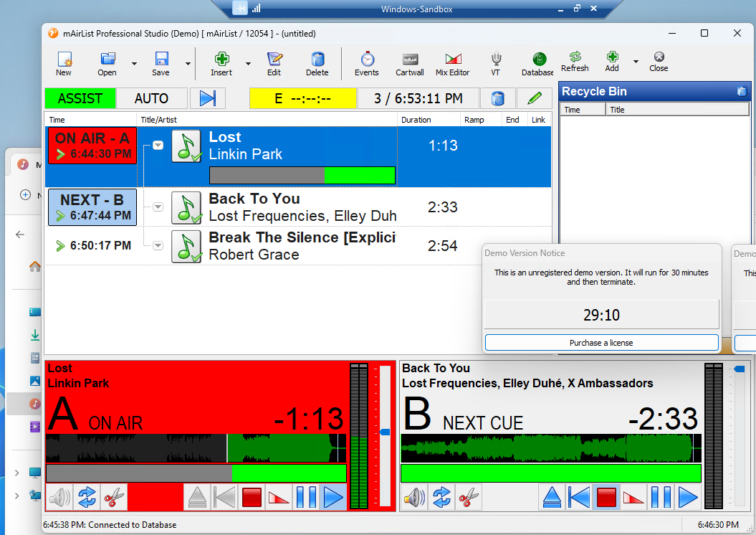756x535 pixels.
Task: Click the Recycle Bin panel header icon
Action: point(742,91)
